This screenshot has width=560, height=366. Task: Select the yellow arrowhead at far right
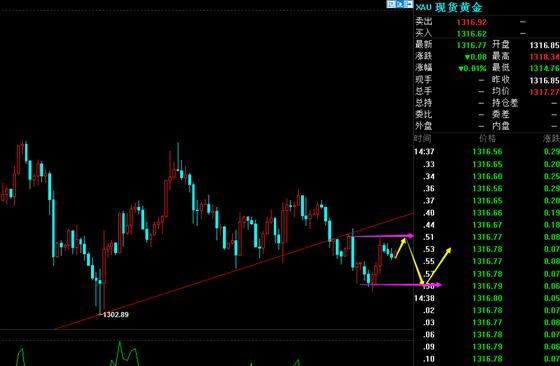click(x=448, y=251)
